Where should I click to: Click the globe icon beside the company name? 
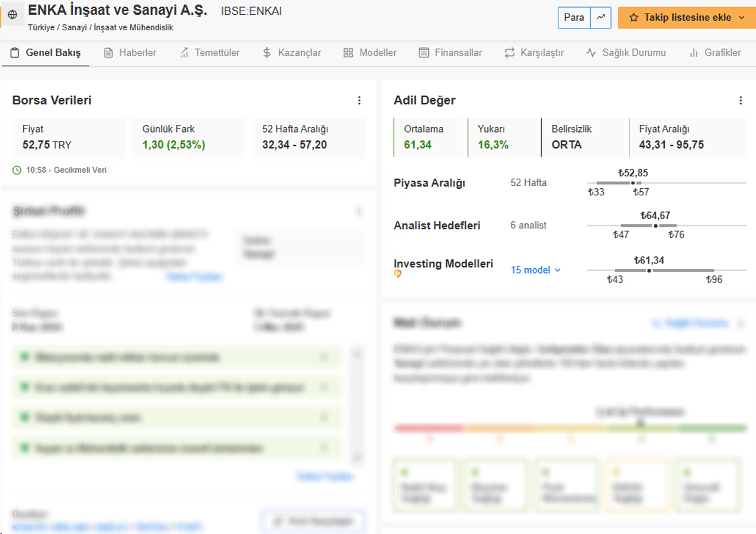click(x=13, y=15)
